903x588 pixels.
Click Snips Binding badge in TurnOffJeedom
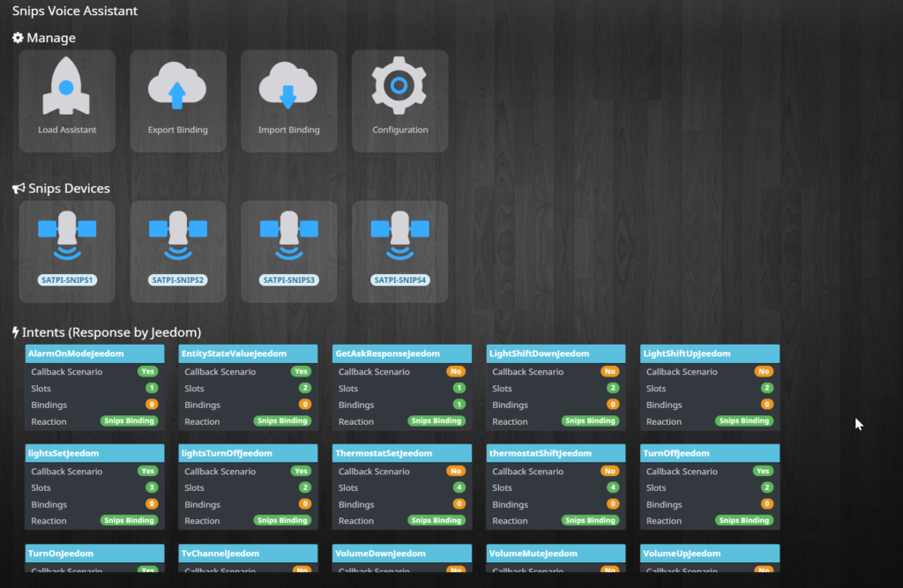click(x=744, y=521)
